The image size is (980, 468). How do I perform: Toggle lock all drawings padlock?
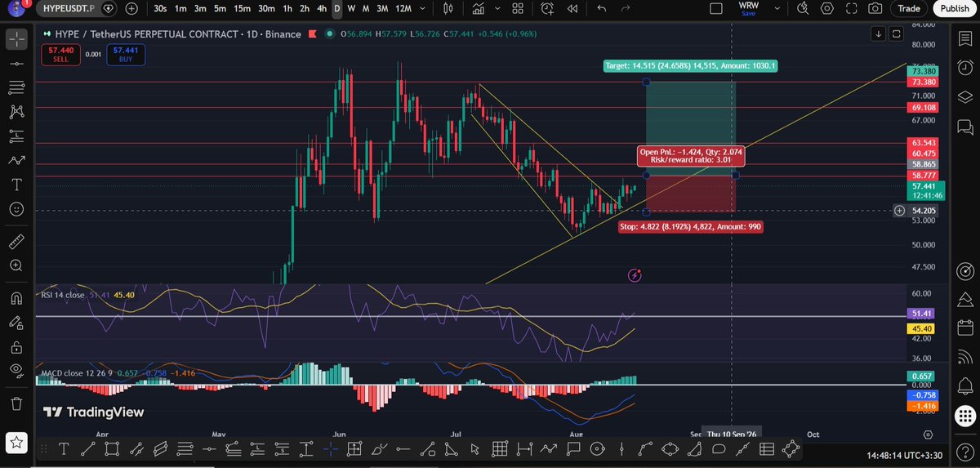pos(16,346)
